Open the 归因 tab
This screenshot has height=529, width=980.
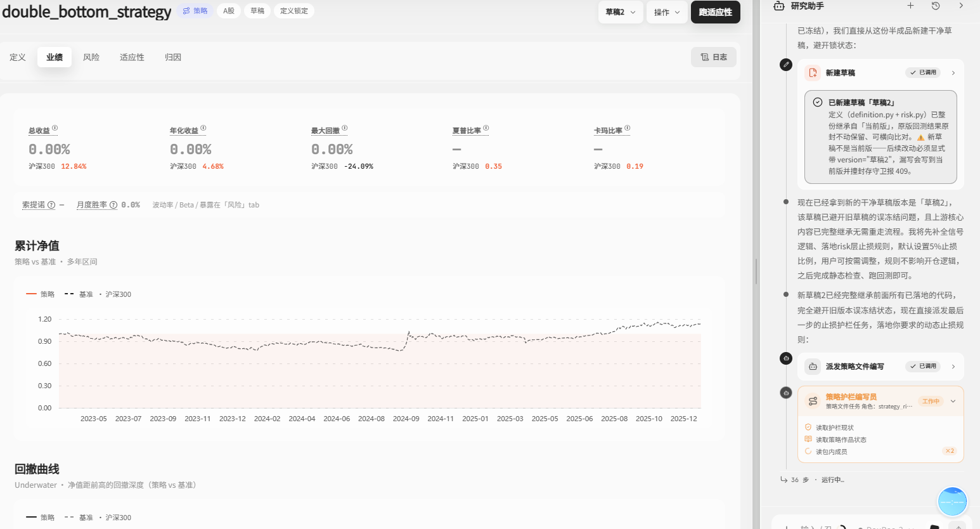(x=173, y=57)
